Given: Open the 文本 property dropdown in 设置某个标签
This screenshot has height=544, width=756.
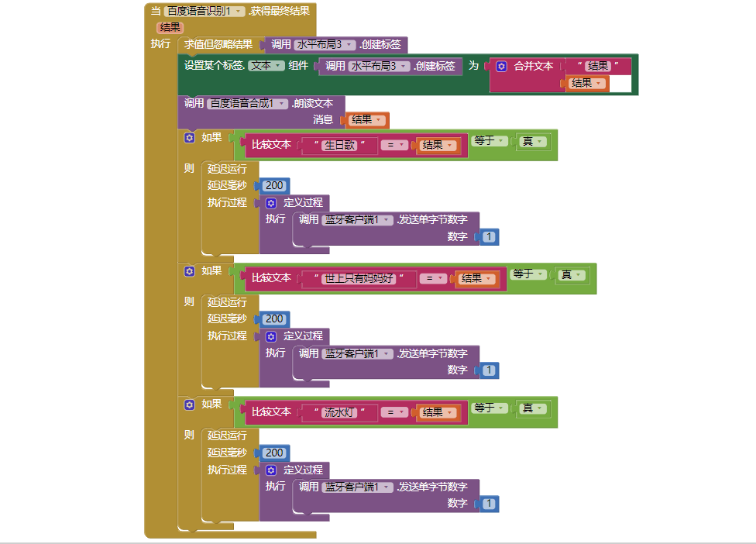Looking at the screenshot, I should [266, 66].
